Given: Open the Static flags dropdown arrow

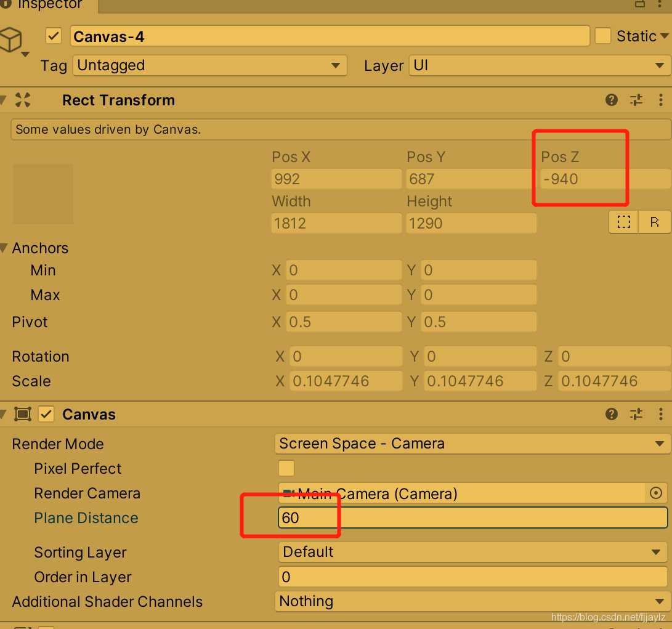Looking at the screenshot, I should pyautogui.click(x=664, y=36).
